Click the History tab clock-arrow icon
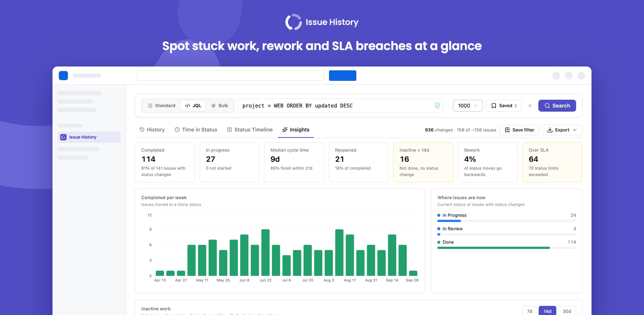This screenshot has width=644, height=315. 142,129
